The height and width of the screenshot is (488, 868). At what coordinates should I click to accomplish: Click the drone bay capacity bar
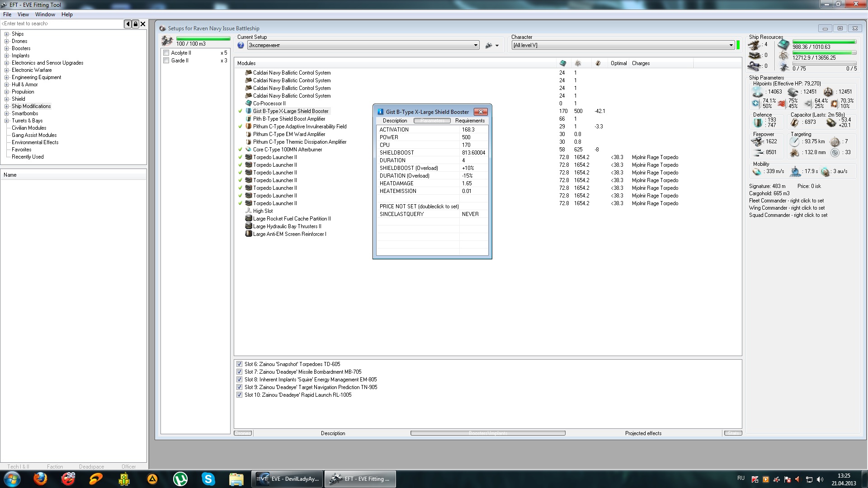pyautogui.click(x=203, y=38)
